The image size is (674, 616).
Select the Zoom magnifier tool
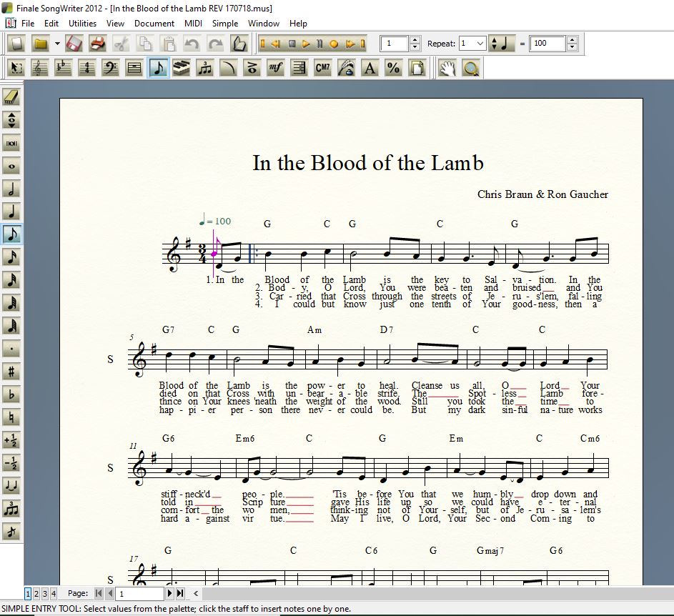470,69
